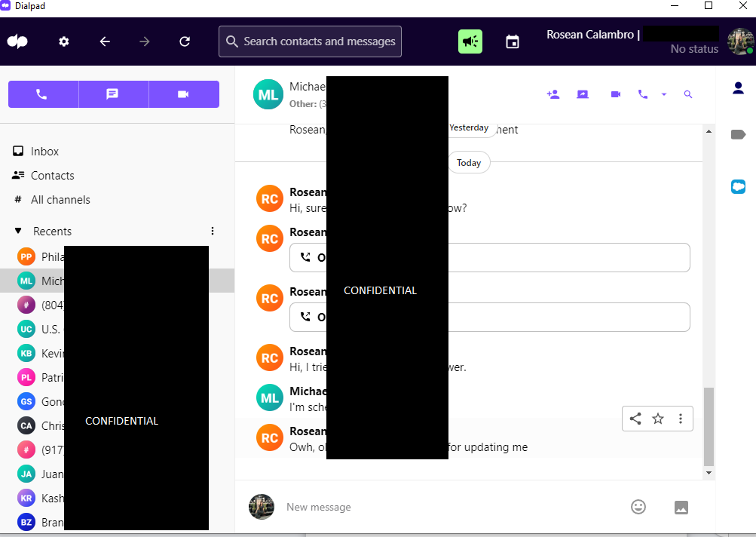Click the search contacts and messages field
The image size is (756, 537).
[310, 41]
